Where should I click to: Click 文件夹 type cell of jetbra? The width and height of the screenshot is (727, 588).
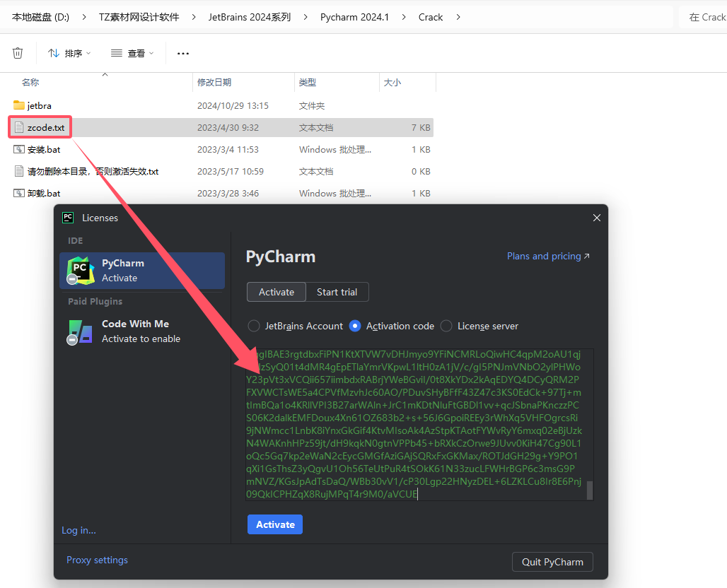312,105
